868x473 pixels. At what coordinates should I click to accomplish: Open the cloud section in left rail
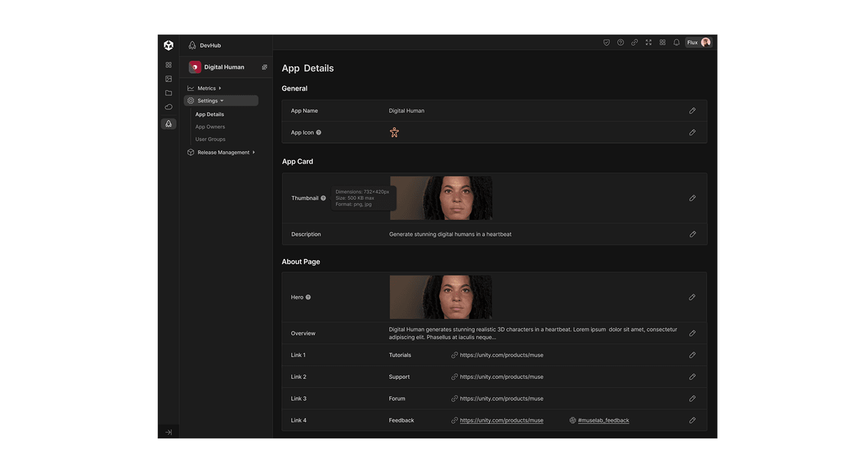[x=169, y=107]
